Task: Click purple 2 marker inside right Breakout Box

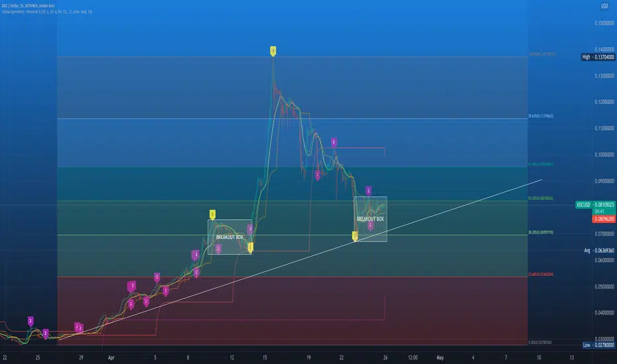Action: click(370, 226)
